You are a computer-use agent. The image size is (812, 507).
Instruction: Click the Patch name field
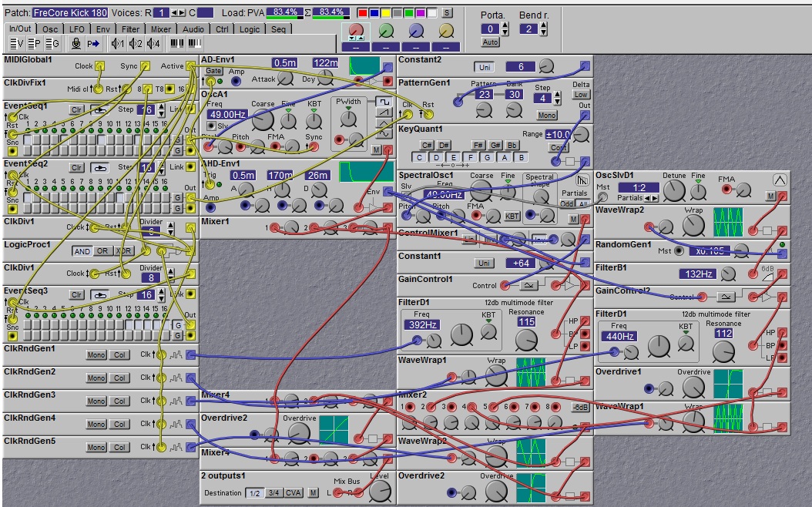[x=70, y=12]
